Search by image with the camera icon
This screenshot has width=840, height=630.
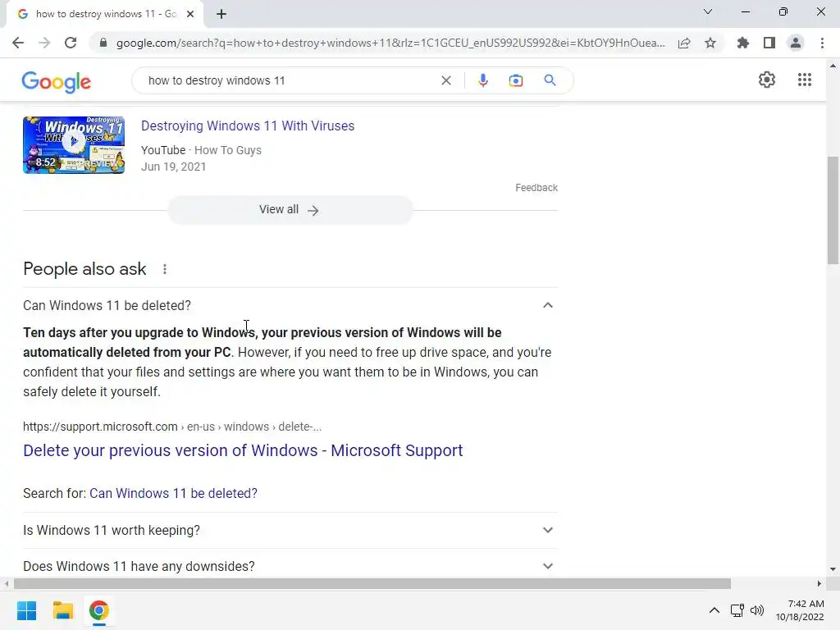tap(516, 80)
